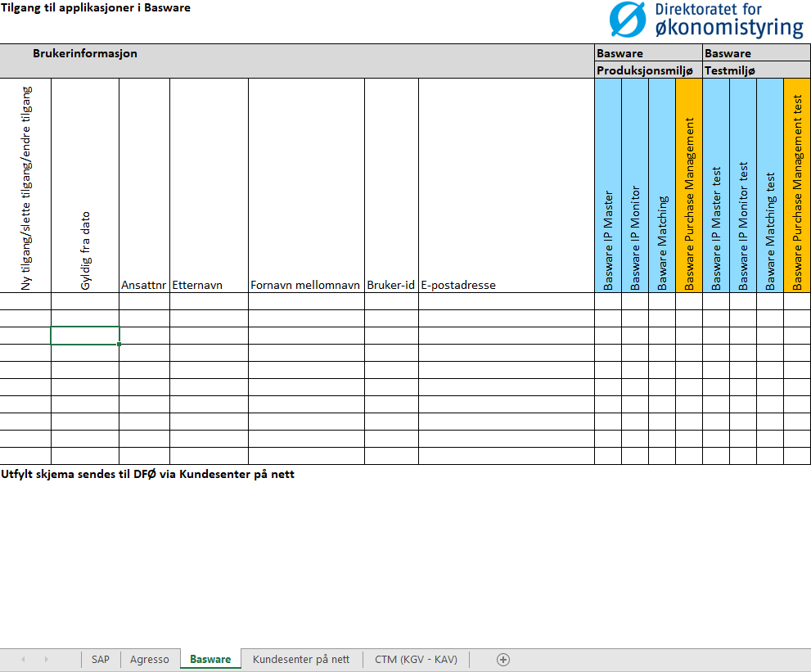Open the Kundesenter på nett sheet
Screen dimensions: 811x672
point(301,660)
